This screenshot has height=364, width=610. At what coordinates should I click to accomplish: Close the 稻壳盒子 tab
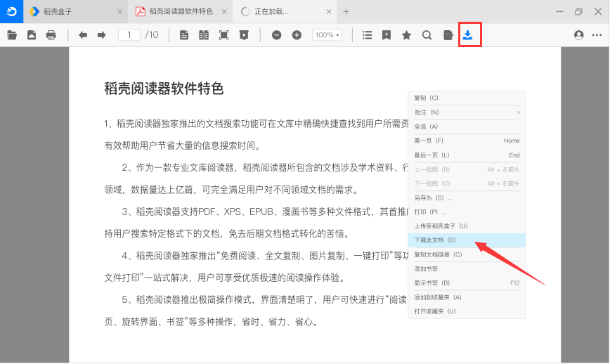(x=119, y=12)
